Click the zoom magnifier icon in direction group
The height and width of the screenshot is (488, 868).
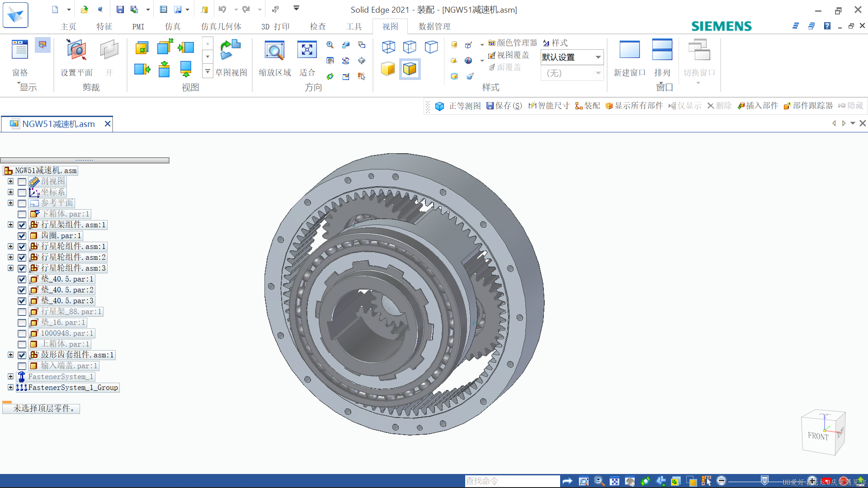[x=330, y=45]
